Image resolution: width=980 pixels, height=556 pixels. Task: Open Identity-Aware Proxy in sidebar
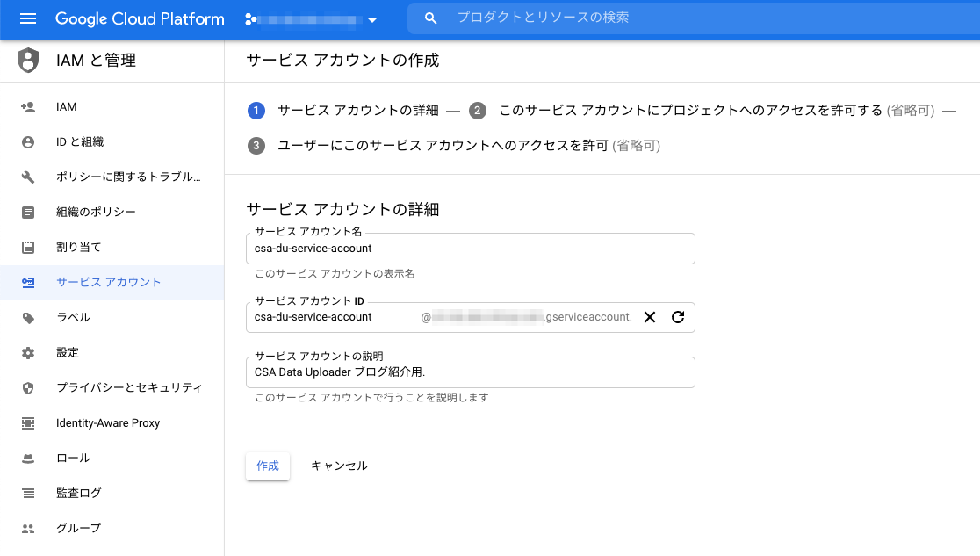(112, 423)
